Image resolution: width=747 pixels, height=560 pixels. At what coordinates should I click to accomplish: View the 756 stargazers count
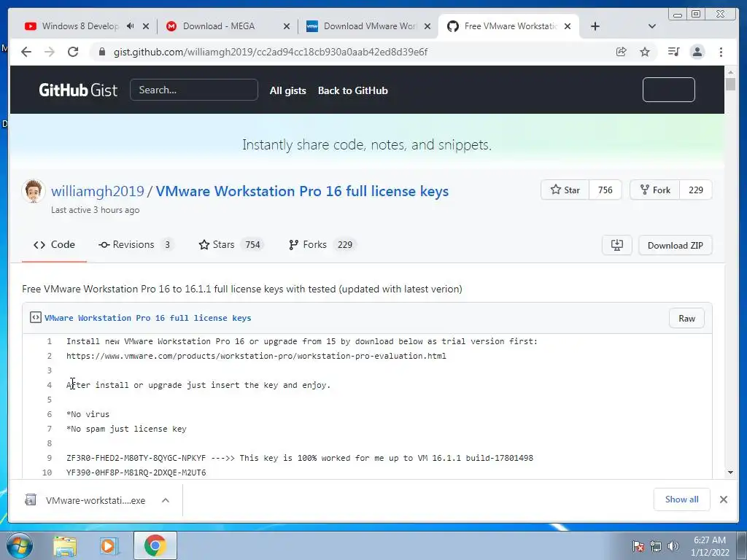(x=605, y=190)
